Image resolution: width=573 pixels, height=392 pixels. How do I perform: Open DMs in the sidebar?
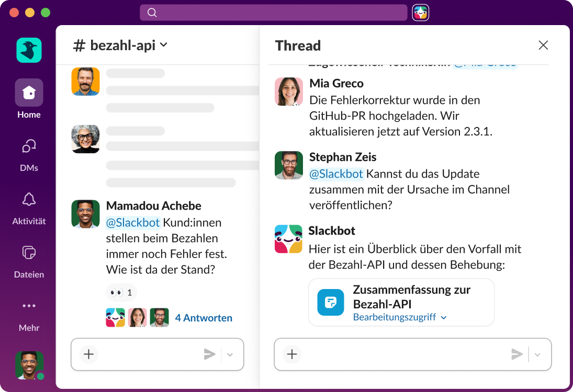click(29, 155)
